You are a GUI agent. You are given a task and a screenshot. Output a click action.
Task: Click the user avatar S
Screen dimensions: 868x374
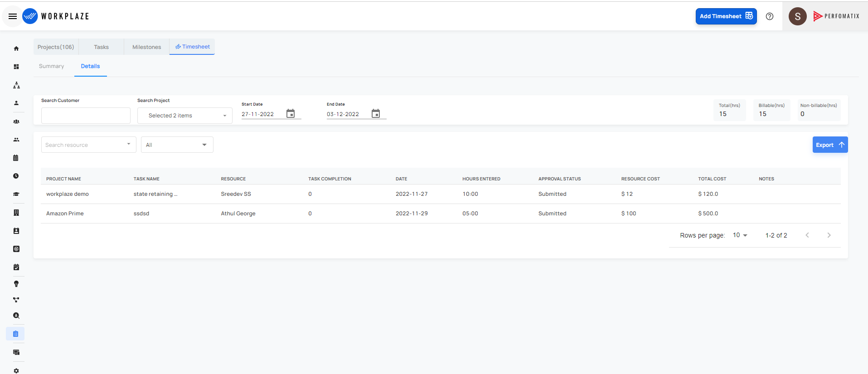tap(798, 16)
